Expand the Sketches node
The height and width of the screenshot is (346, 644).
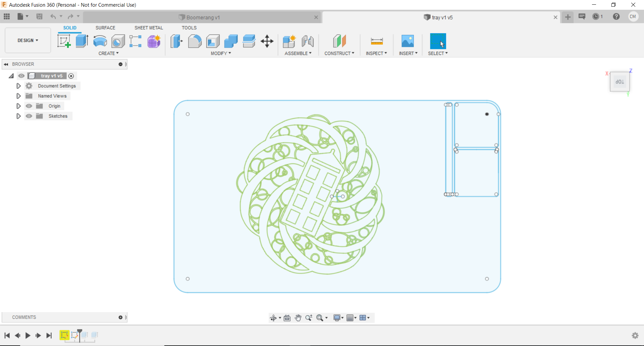click(18, 116)
